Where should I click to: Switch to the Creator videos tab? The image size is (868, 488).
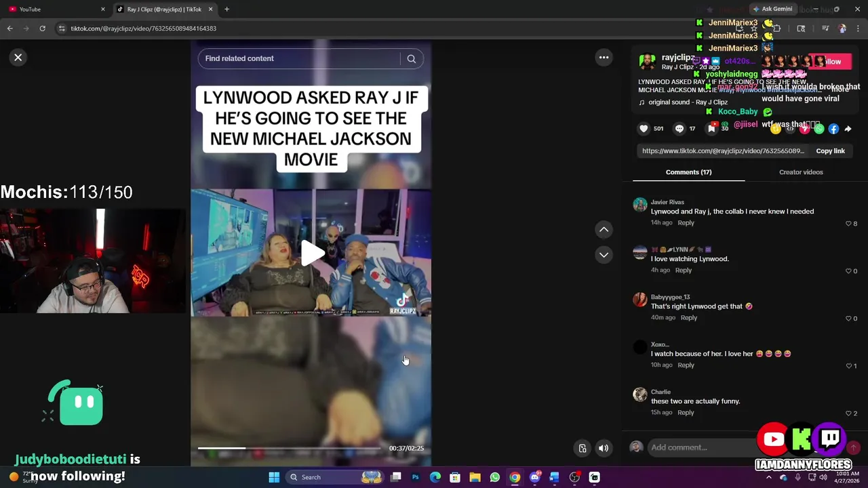pyautogui.click(x=801, y=172)
